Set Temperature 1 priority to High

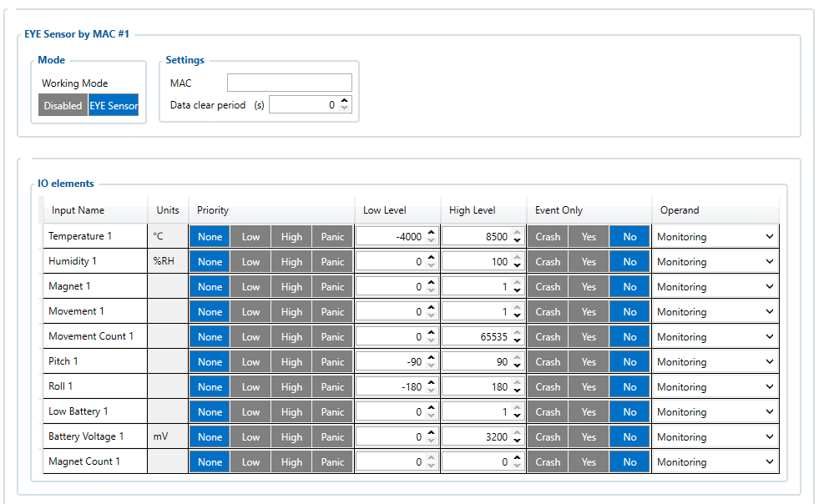click(291, 237)
